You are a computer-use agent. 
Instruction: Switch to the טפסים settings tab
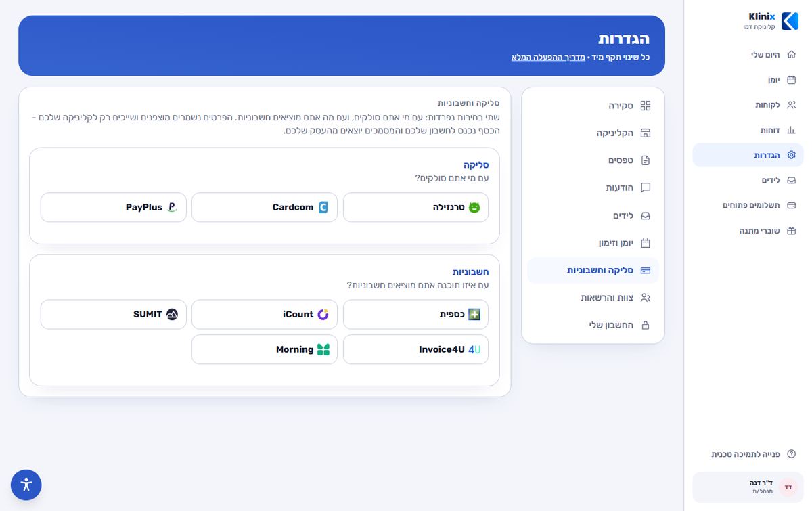[x=593, y=160]
